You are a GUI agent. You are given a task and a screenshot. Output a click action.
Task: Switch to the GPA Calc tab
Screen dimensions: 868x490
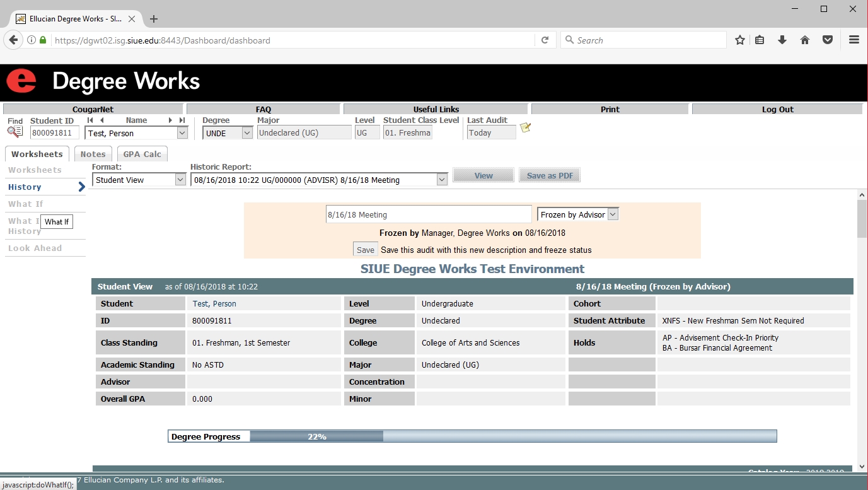pyautogui.click(x=142, y=154)
